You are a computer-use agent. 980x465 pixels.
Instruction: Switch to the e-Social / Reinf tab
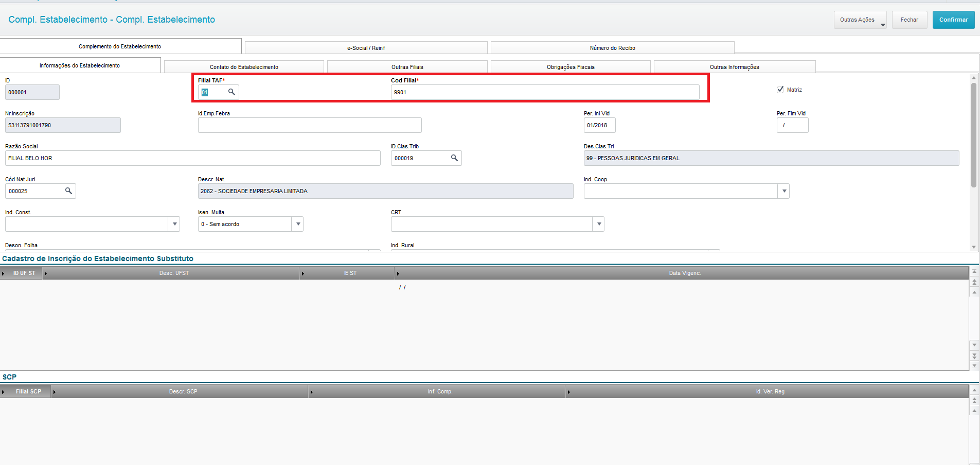[x=366, y=48]
